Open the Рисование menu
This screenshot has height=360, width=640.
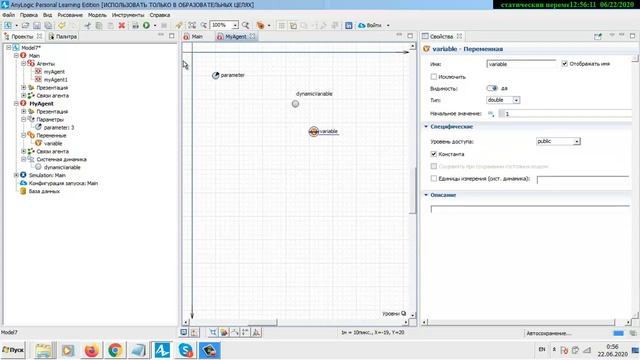point(70,15)
